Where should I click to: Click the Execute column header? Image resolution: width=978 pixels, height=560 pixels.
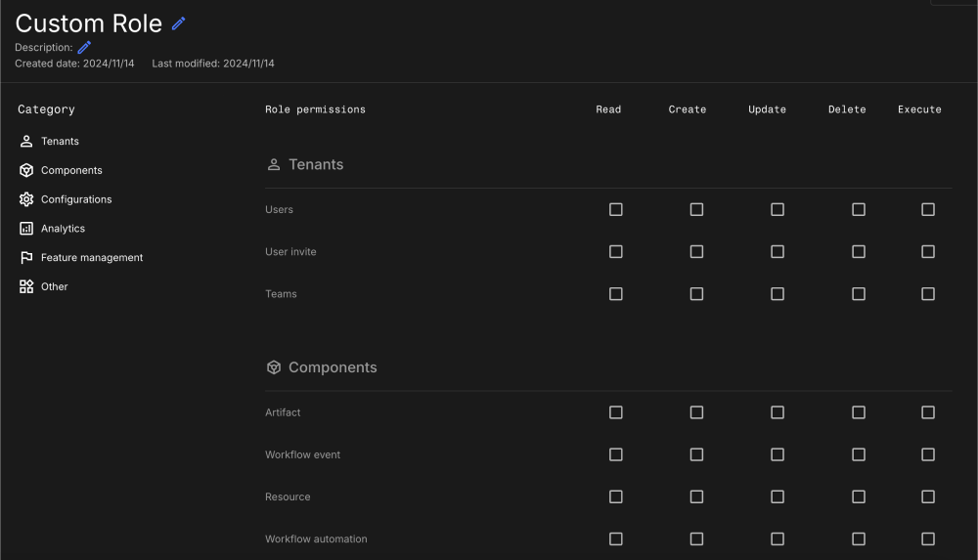[x=919, y=109]
